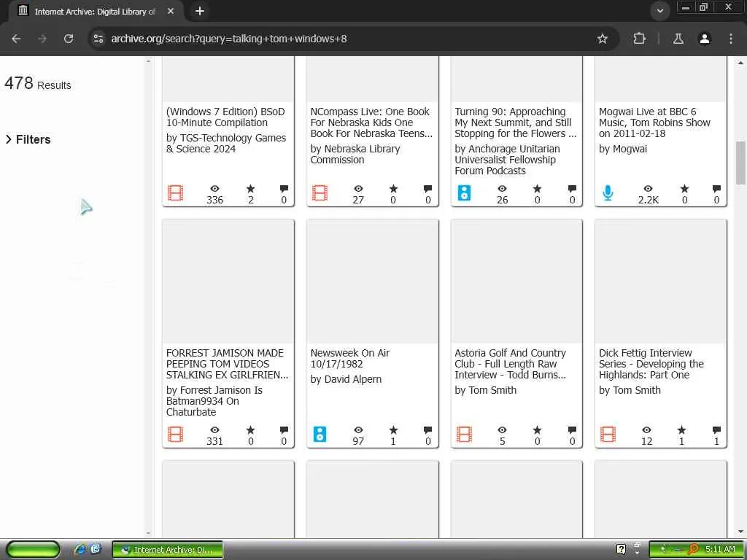Click favorites star on Dick Fettig card
Image resolution: width=747 pixels, height=560 pixels.
pyautogui.click(x=682, y=430)
